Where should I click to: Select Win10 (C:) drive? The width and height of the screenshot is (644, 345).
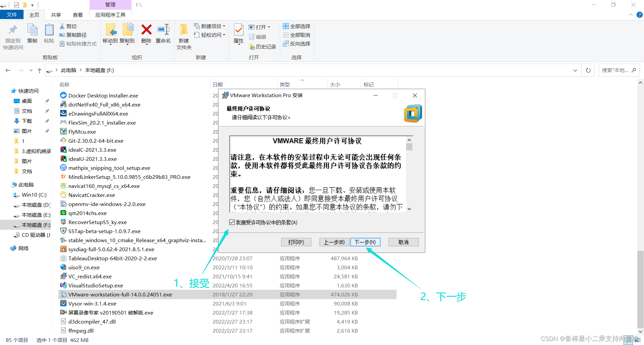[x=34, y=195]
